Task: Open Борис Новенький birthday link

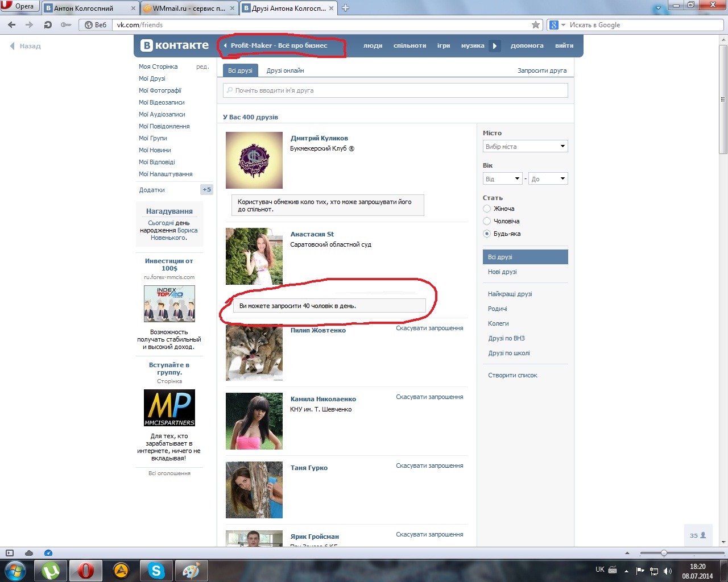Action: pyautogui.click(x=174, y=234)
